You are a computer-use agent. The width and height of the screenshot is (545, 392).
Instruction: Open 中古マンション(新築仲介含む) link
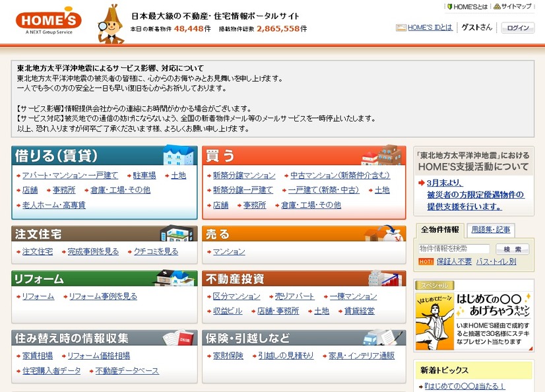340,176
